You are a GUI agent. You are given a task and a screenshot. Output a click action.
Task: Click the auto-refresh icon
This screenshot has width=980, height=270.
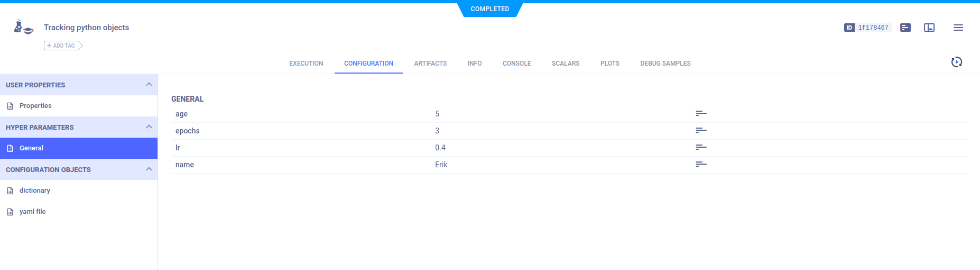point(956,62)
